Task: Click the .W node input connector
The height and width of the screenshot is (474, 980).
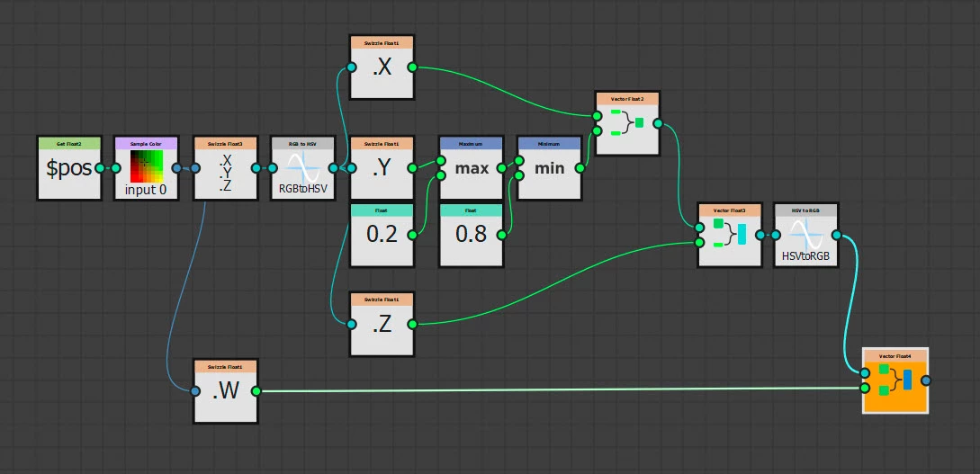Action: [195, 391]
